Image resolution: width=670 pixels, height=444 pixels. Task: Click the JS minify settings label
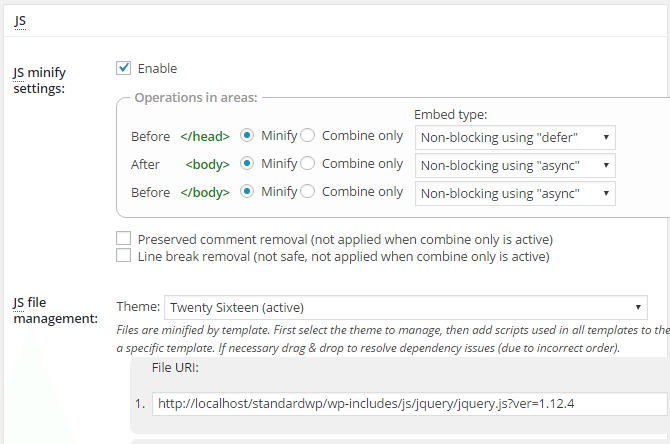click(x=39, y=80)
